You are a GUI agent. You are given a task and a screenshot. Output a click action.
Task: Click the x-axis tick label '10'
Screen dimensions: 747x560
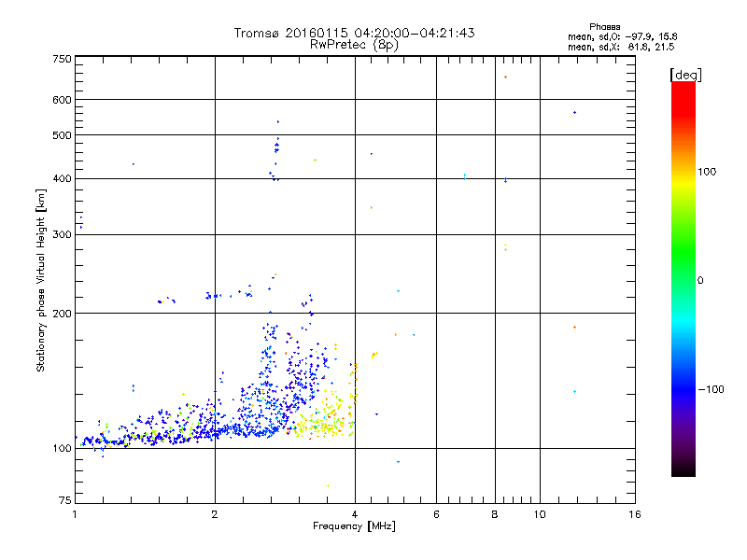pos(540,514)
